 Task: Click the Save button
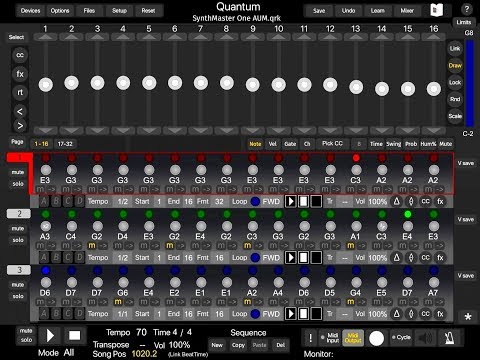319,11
